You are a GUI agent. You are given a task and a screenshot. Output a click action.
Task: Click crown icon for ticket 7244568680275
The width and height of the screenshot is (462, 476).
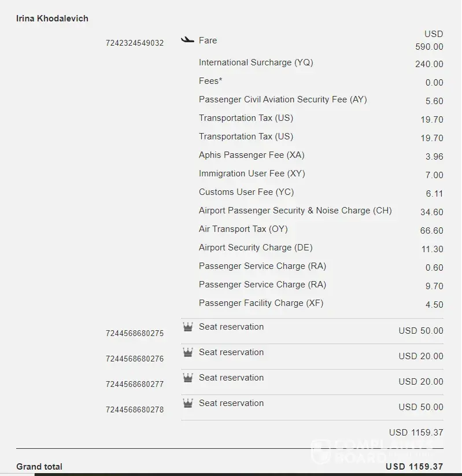tap(187, 327)
